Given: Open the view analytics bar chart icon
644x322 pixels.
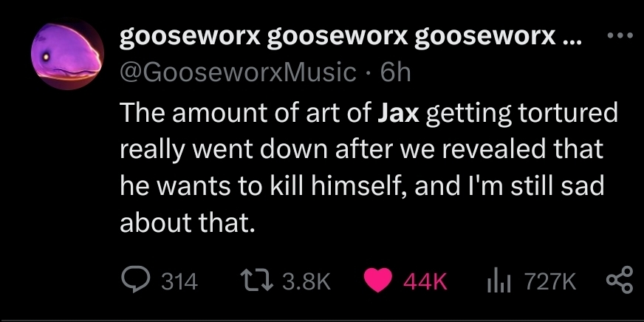Looking at the screenshot, I should (499, 282).
